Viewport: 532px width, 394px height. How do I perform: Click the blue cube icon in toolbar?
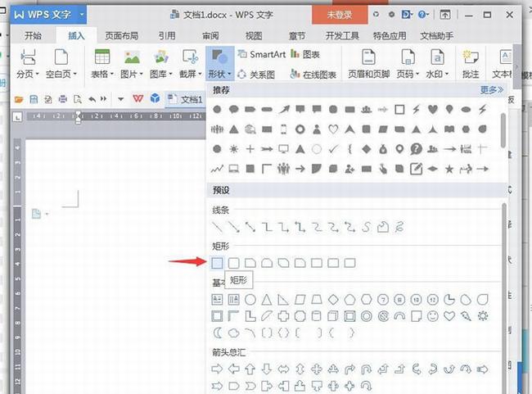coord(155,98)
